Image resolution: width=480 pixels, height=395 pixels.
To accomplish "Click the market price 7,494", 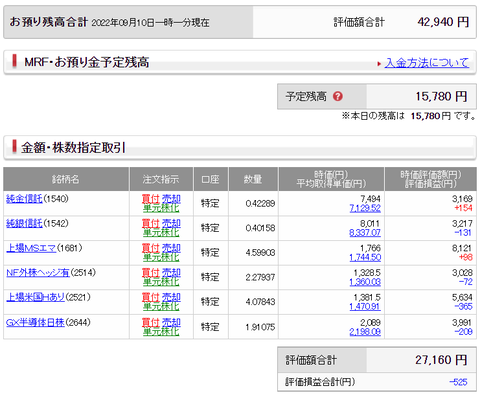I will pyautogui.click(x=370, y=199).
